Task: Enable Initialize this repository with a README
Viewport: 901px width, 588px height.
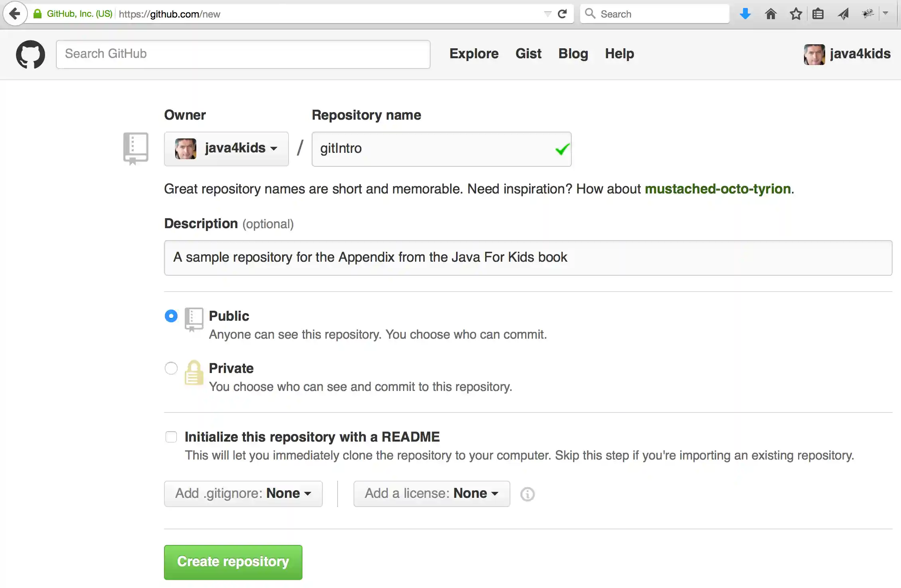Action: 171,437
